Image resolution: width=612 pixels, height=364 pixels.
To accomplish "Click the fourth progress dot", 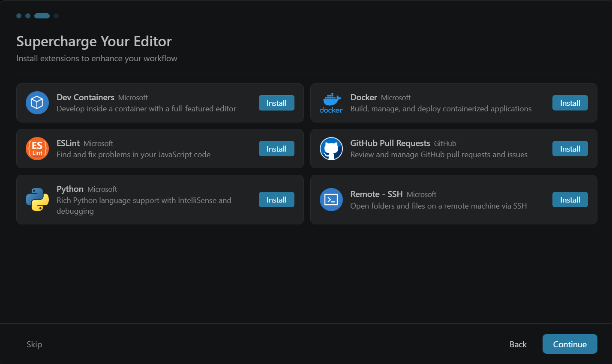I will [x=56, y=15].
